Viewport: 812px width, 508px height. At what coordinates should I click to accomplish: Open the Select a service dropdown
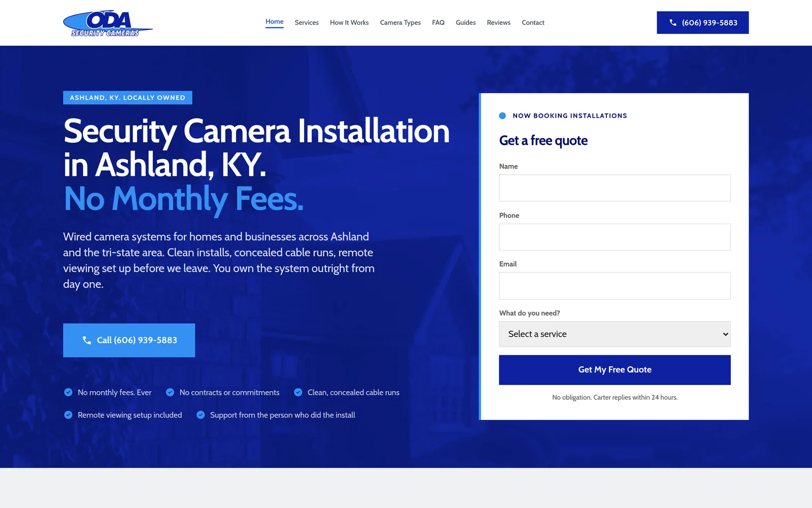coord(615,334)
